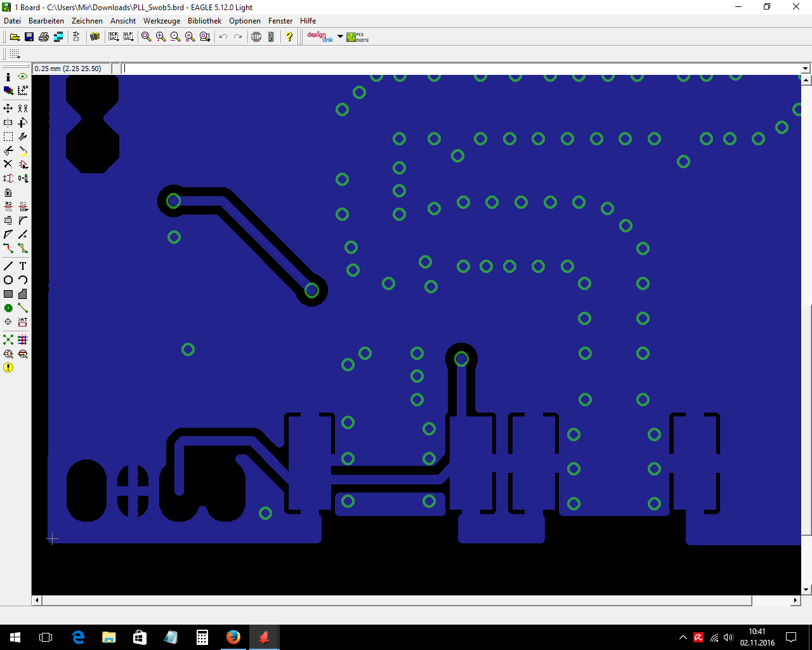Click into the command line input field

(461, 69)
